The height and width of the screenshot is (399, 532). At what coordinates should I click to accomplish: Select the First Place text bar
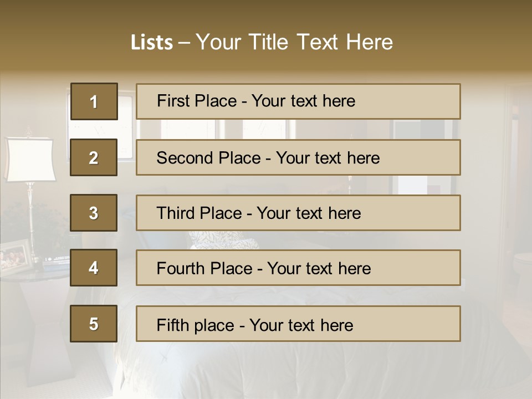point(298,101)
